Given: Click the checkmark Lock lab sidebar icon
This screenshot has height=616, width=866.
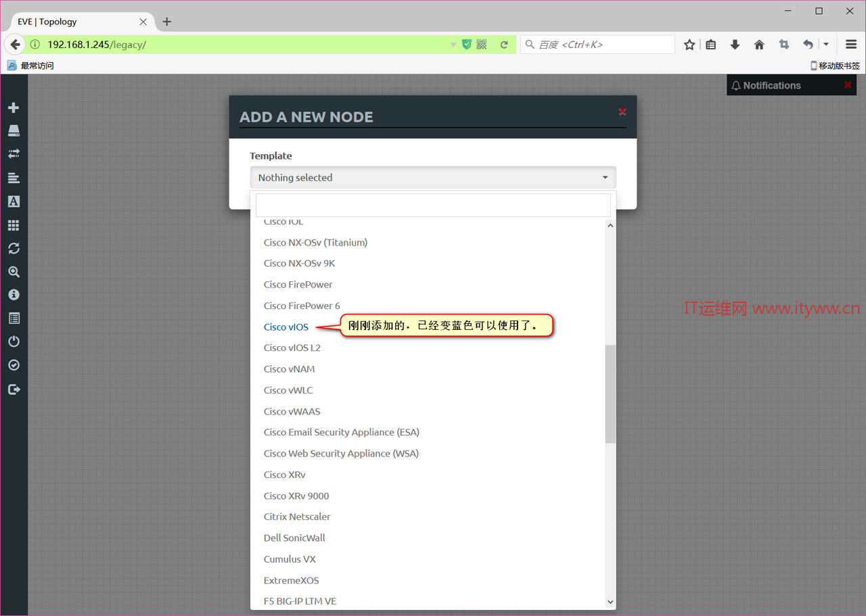Looking at the screenshot, I should click(x=14, y=365).
